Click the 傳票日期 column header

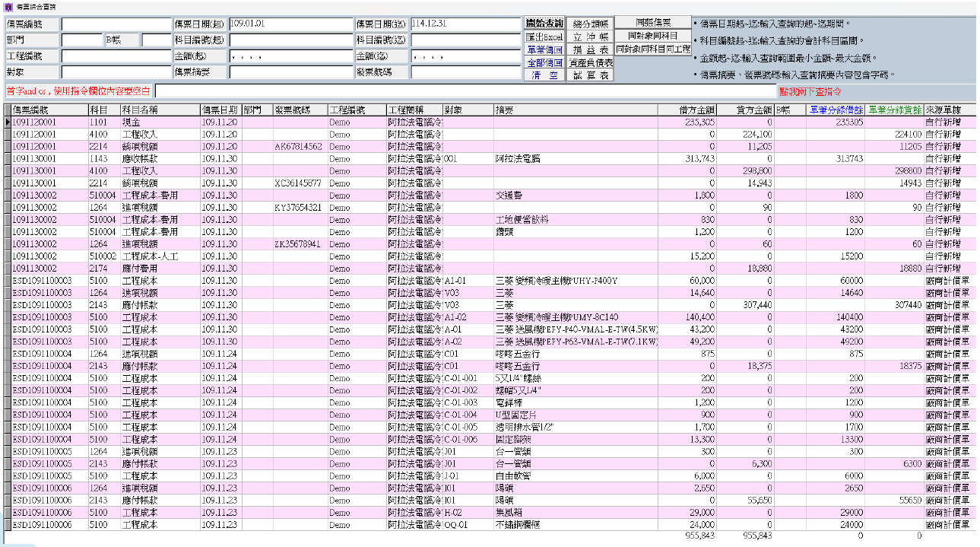pos(220,110)
